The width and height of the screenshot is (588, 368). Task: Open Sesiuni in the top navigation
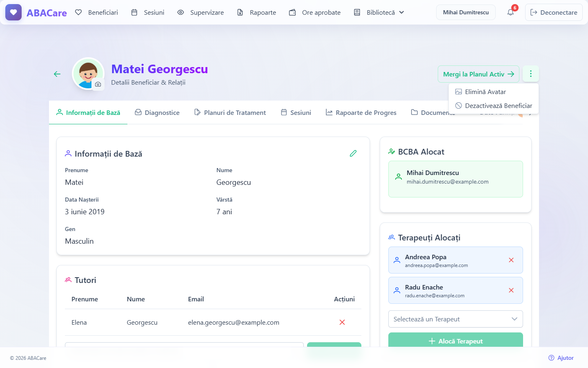pos(148,12)
